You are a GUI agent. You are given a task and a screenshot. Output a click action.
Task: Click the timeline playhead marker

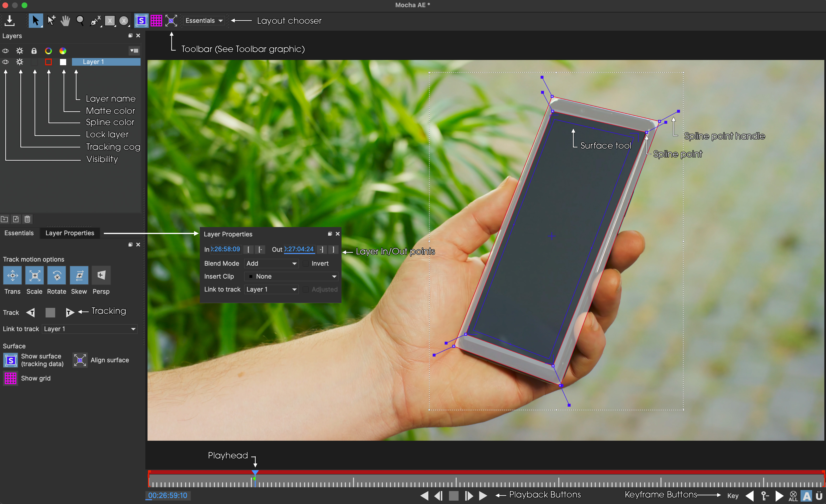255,473
